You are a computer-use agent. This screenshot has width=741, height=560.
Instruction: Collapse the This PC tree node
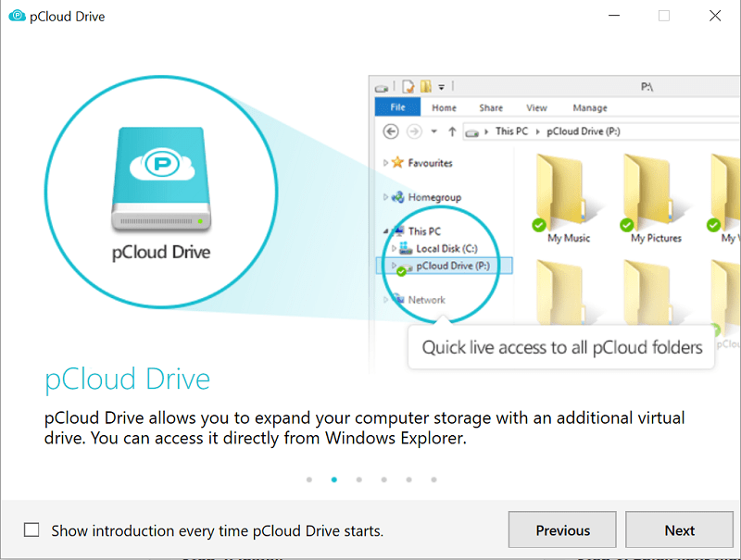coord(385,231)
